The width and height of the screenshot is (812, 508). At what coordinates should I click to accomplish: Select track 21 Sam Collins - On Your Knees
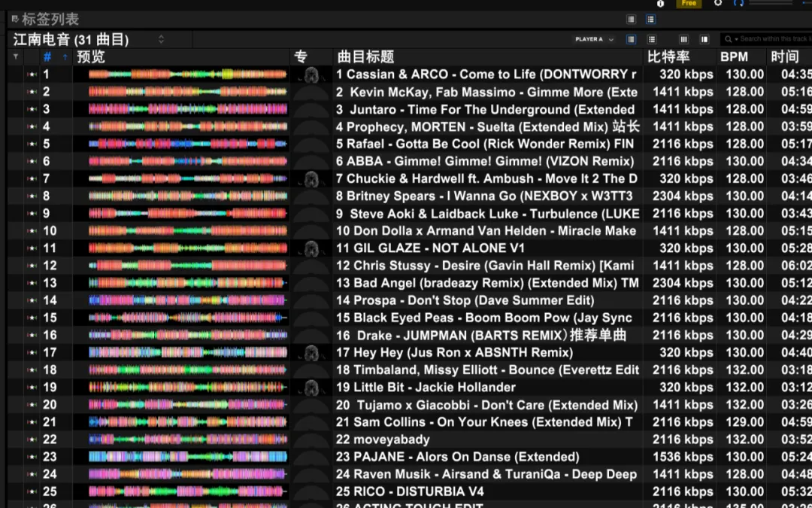click(484, 422)
